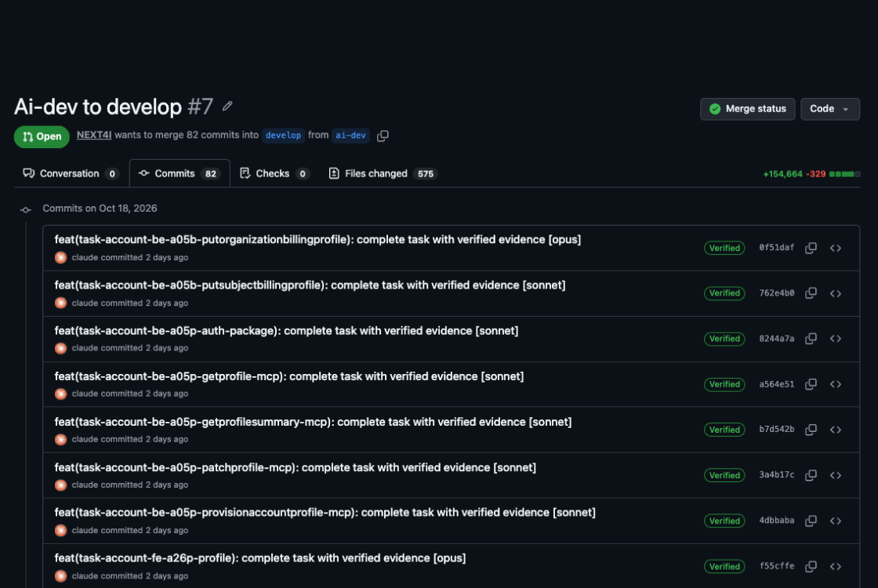This screenshot has height=588, width=878.
Task: Copy full SHA for commit 0f51daf
Action: pyautogui.click(x=811, y=248)
